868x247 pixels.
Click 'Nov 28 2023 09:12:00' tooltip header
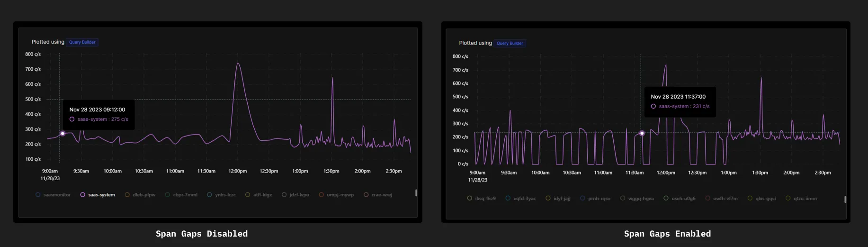point(98,110)
